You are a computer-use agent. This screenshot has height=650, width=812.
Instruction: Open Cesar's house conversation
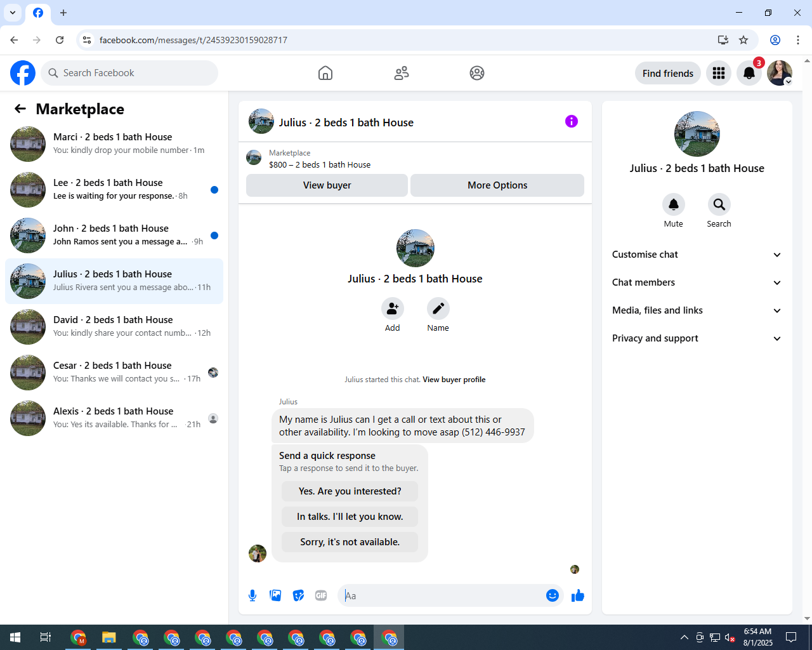point(114,373)
